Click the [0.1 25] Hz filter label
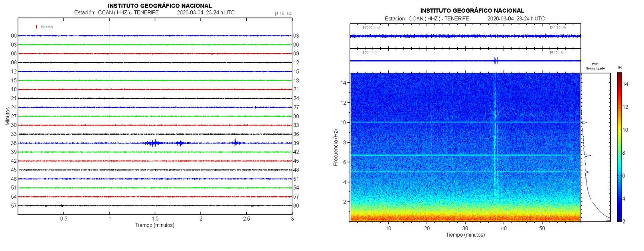This screenshot has height=251, width=644. [557, 28]
